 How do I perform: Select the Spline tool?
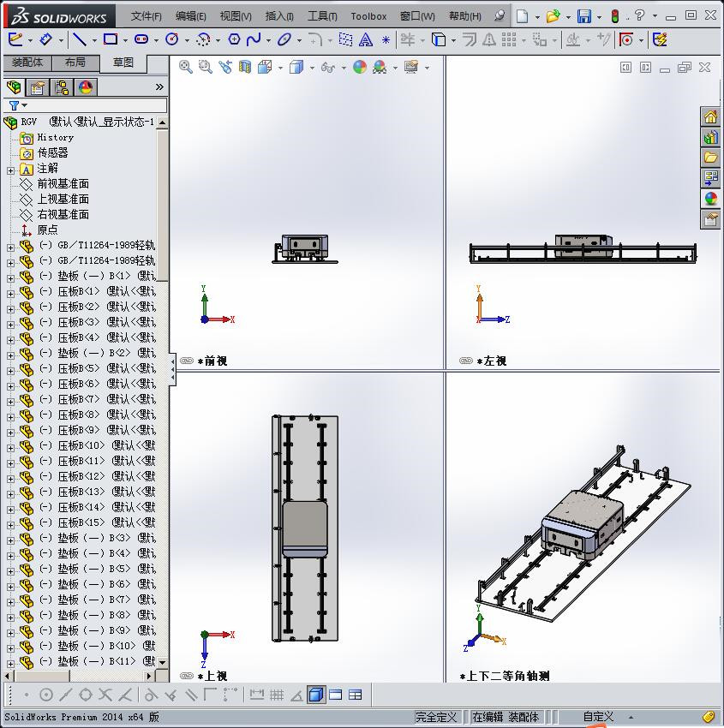(x=254, y=39)
